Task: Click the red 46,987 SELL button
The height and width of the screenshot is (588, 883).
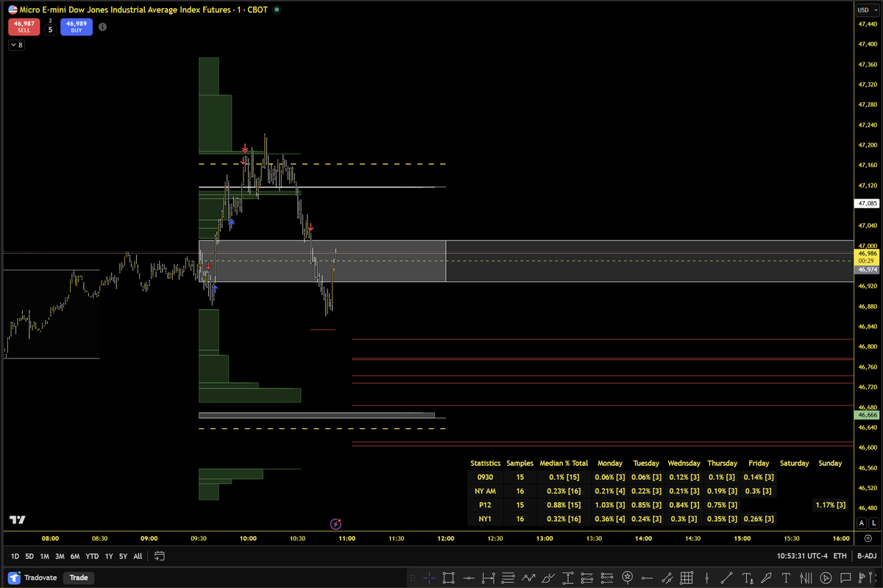Action: (24, 27)
